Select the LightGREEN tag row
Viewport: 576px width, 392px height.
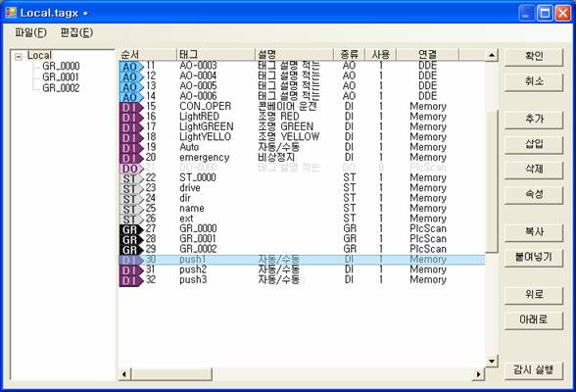[302, 127]
